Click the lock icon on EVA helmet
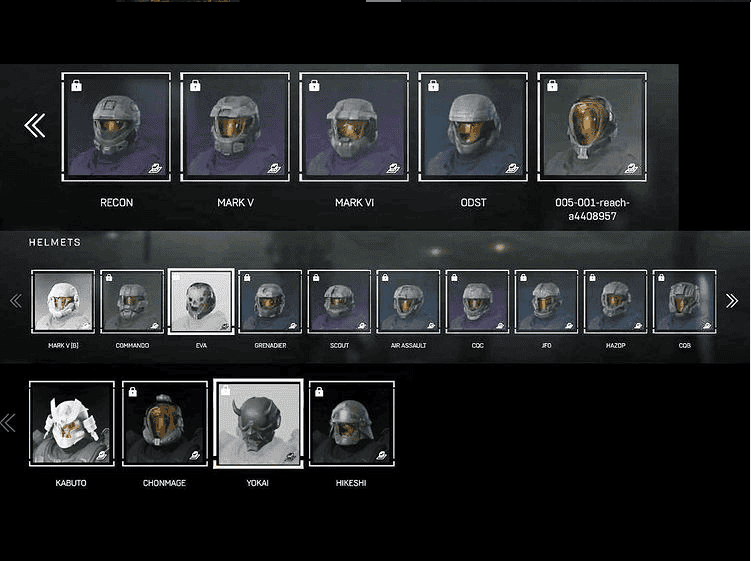This screenshot has width=751, height=561. click(x=176, y=277)
